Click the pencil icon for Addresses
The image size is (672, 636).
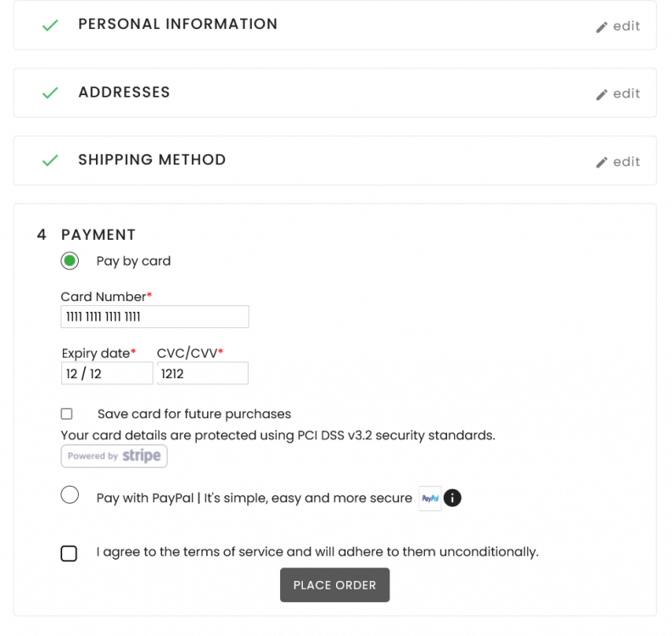click(x=602, y=94)
